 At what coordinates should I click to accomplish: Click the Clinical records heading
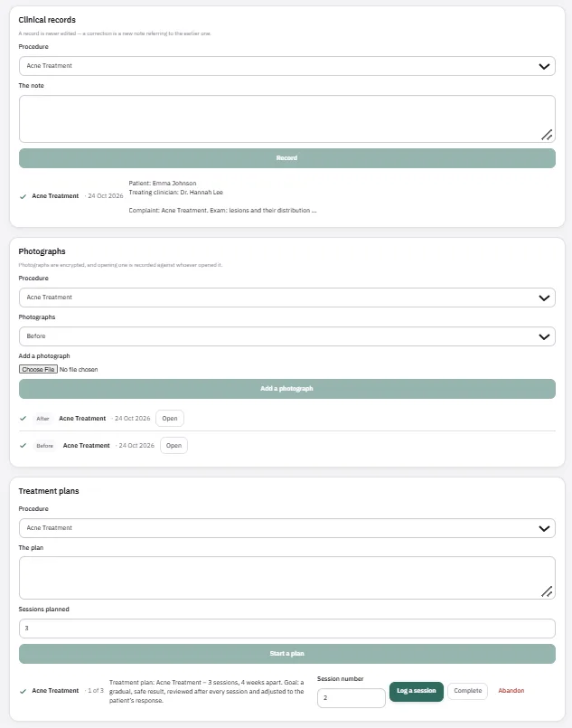pyautogui.click(x=47, y=20)
